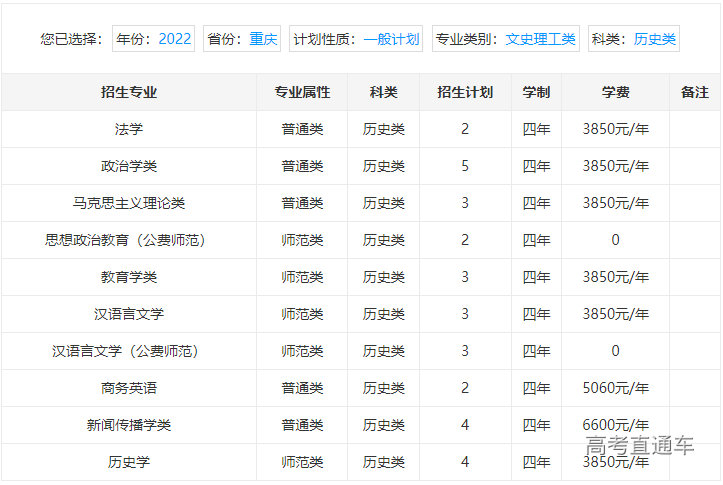Image resolution: width=723 pixels, height=485 pixels.
Task: Open the 年份 2022 filter selector
Action: 153,39
